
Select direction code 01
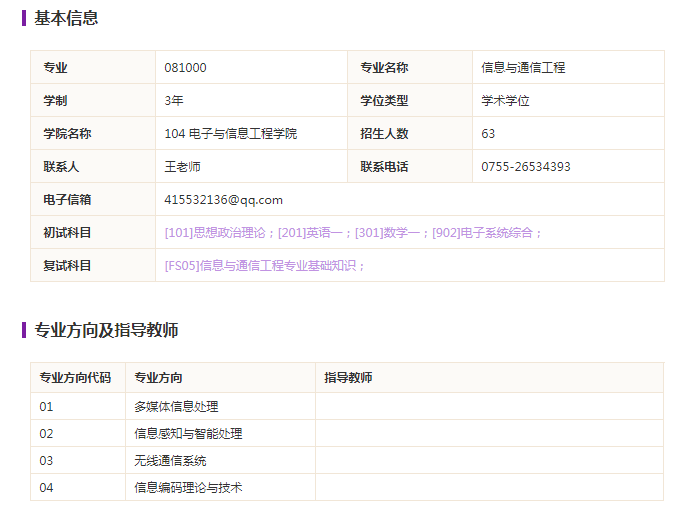click(46, 406)
